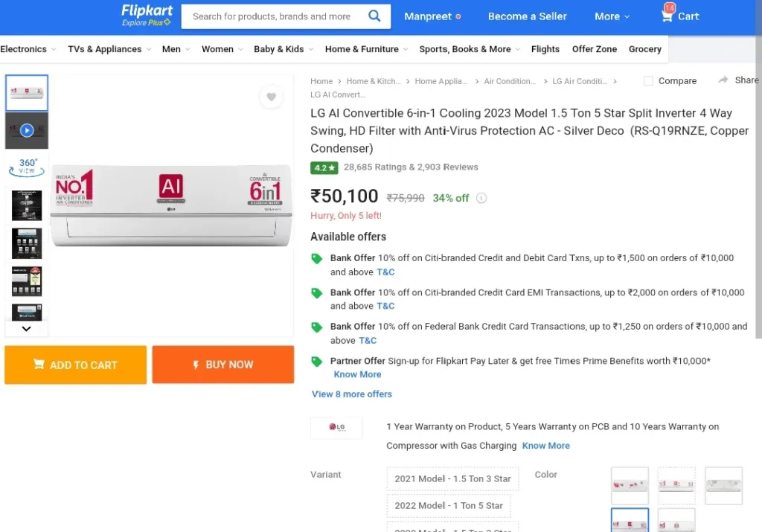Open the Grocery menu item
This screenshot has width=762, height=532.
point(644,49)
